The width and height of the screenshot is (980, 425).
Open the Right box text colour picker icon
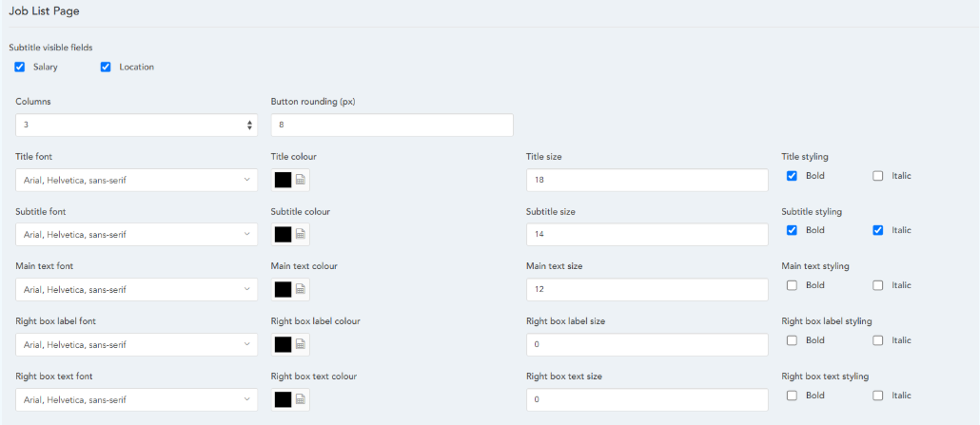300,399
